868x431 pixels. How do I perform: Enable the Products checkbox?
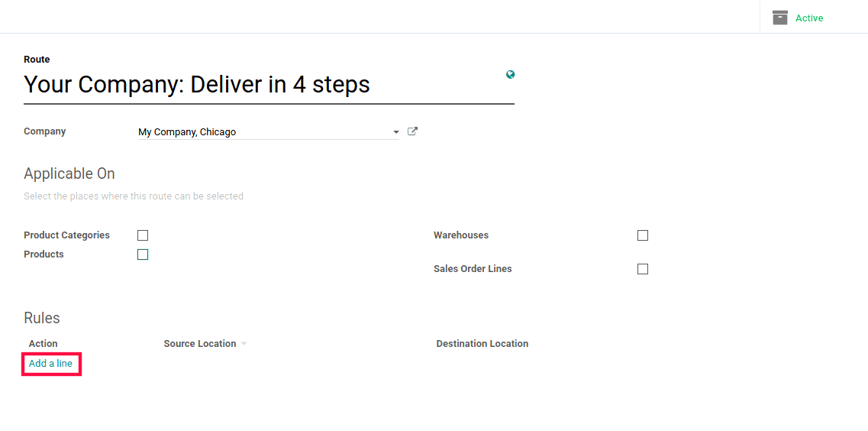[x=143, y=254]
